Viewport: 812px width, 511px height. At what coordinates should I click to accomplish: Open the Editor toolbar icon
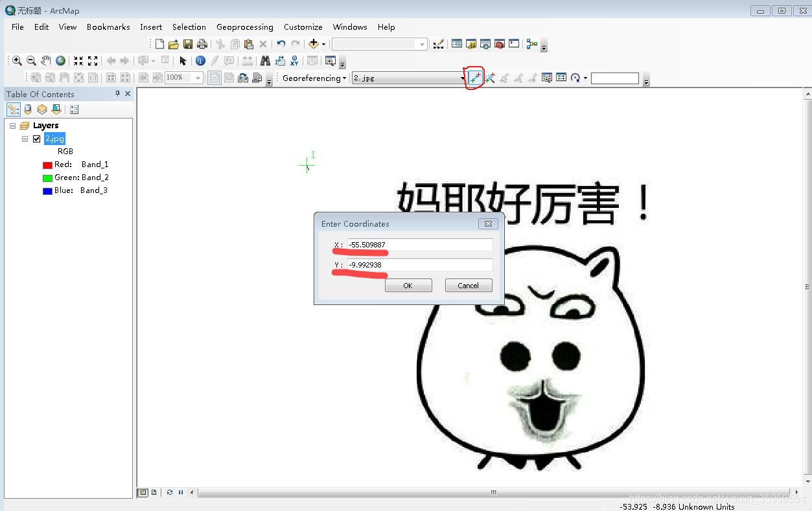pyautogui.click(x=439, y=44)
